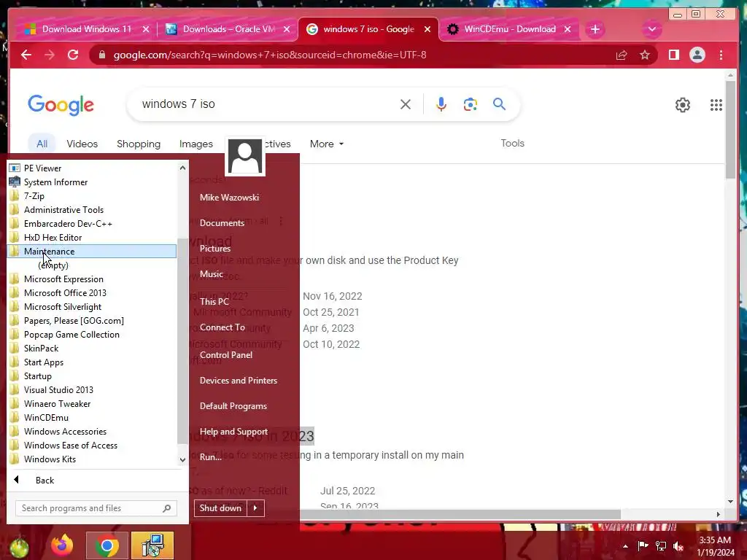Viewport: 747px width, 560px height.
Task: Open PE Viewer from the programs list
Action: (92, 168)
